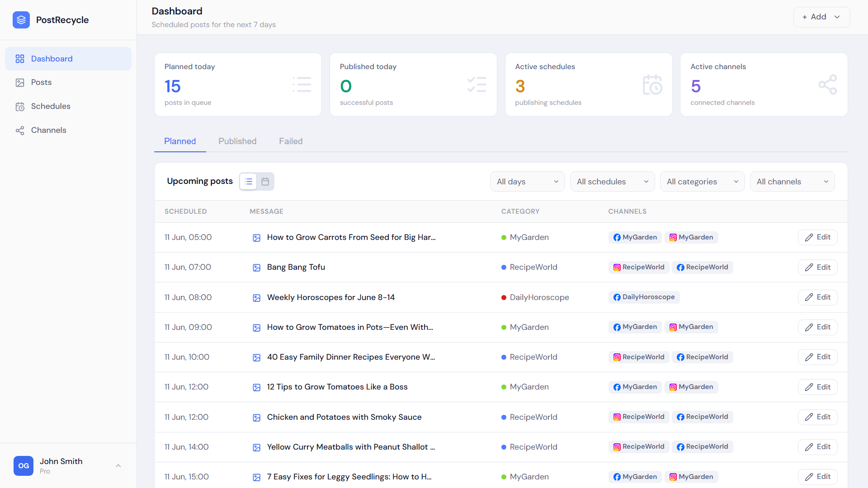868x488 pixels.
Task: Click green MyGarden category dot in Carrots row
Action: [x=504, y=237]
